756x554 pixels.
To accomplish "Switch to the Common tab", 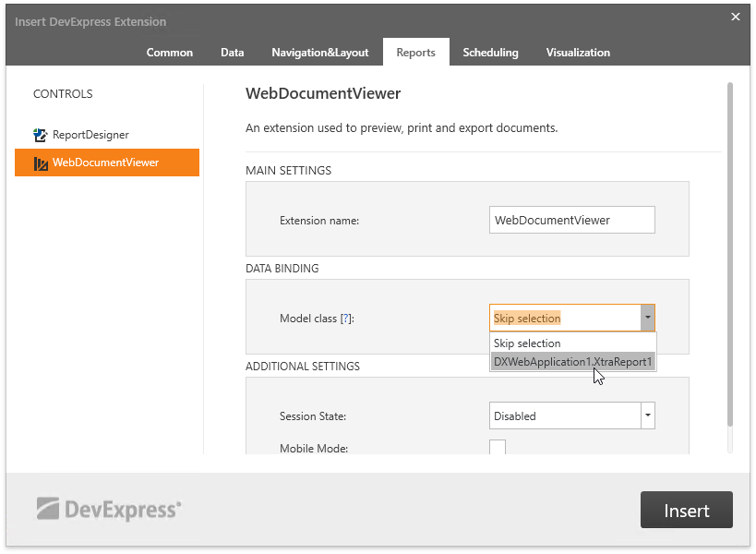I will click(x=169, y=53).
